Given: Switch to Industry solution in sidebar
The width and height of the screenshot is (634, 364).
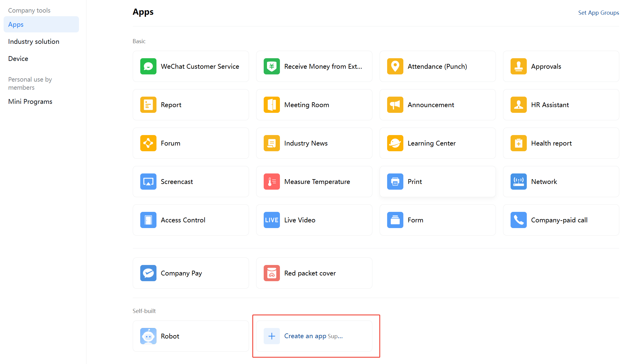Looking at the screenshot, I should tap(34, 41).
